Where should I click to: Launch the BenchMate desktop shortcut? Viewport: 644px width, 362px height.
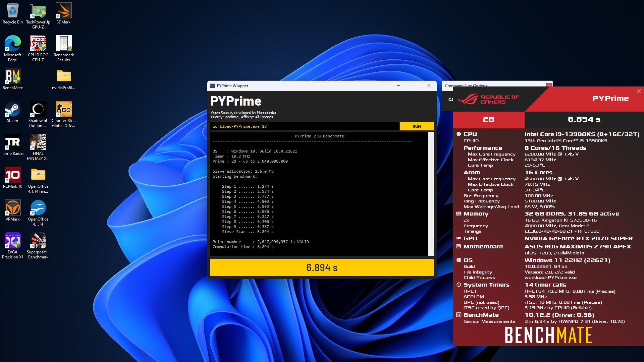coord(13,79)
